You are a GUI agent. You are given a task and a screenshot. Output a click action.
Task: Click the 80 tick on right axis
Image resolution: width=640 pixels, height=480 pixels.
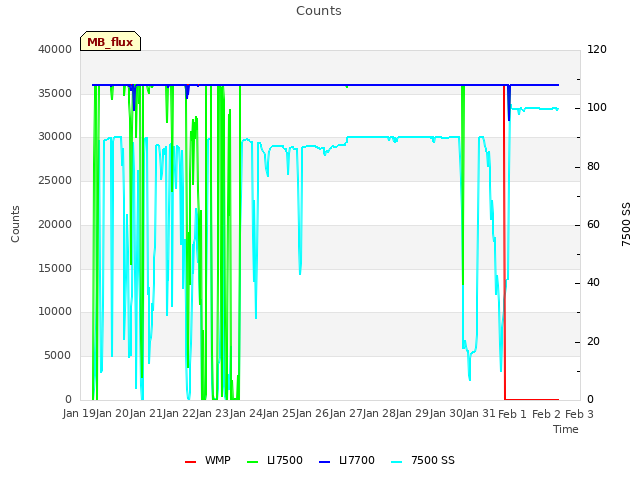tap(593, 167)
